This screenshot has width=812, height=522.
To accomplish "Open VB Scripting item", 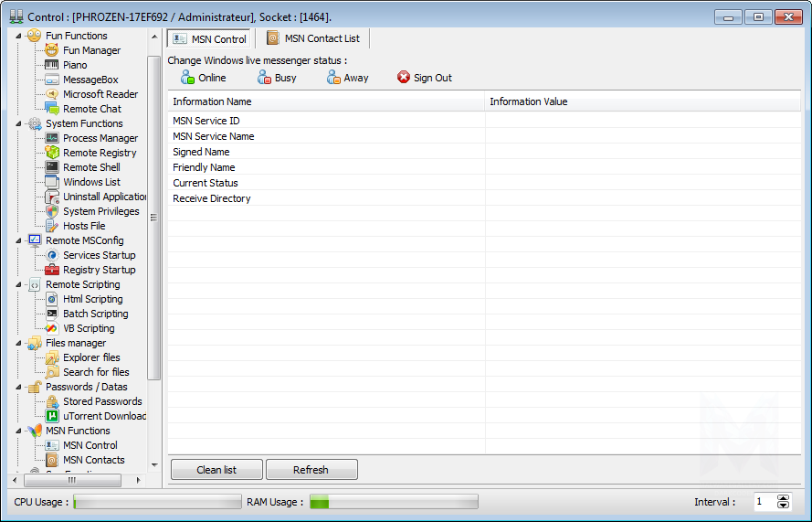I will point(89,328).
